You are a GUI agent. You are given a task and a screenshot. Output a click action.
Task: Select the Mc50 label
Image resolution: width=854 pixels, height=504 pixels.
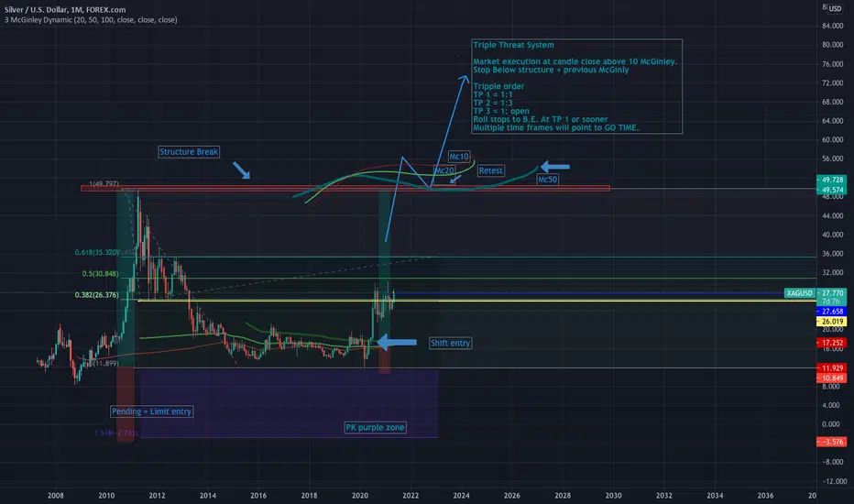[x=547, y=180]
